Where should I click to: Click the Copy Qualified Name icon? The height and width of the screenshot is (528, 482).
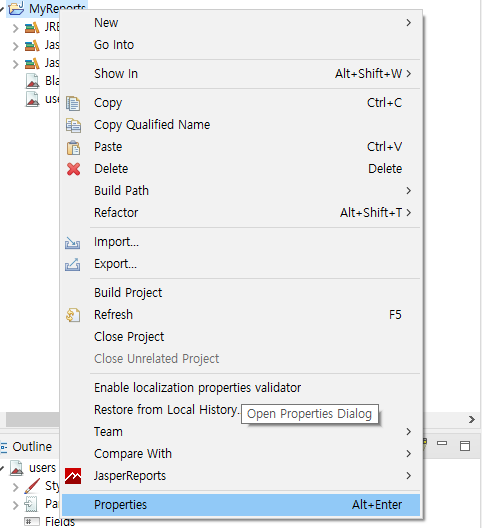point(73,125)
